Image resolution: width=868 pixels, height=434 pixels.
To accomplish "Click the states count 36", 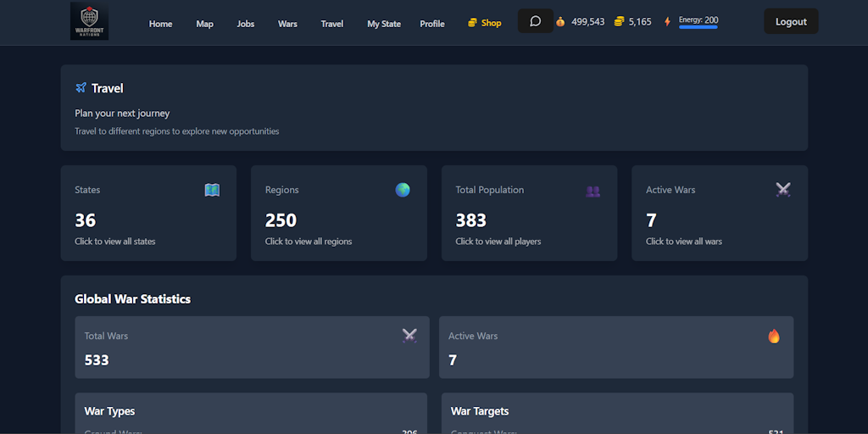I will click(x=86, y=220).
